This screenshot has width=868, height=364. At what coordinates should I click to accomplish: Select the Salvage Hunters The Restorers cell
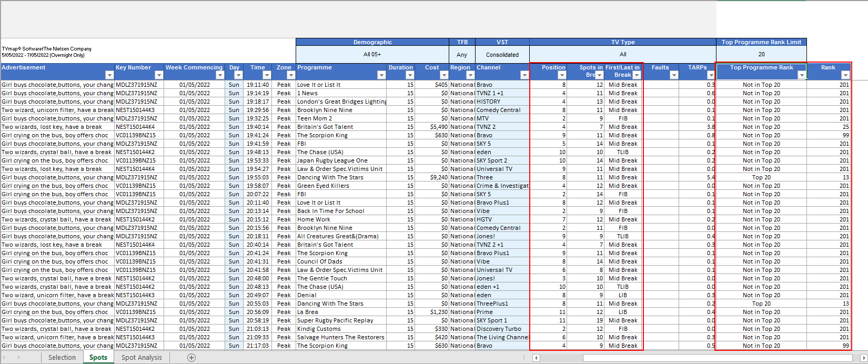341,337
